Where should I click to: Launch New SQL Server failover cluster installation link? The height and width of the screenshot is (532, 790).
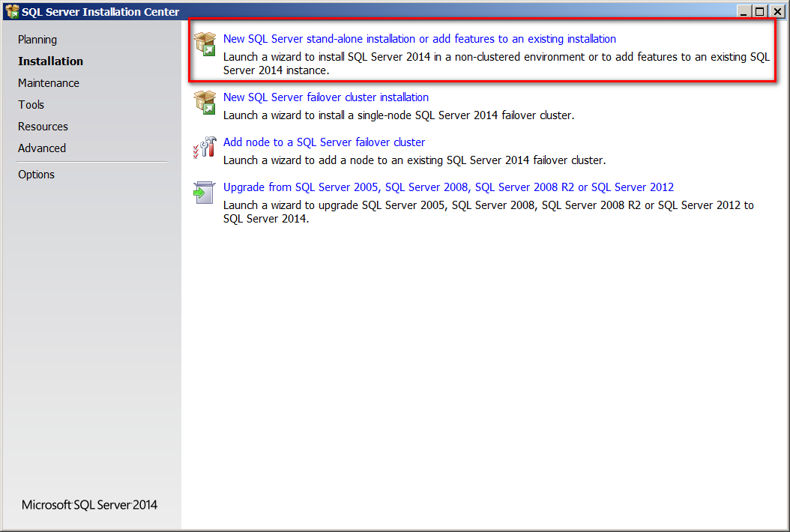click(325, 97)
